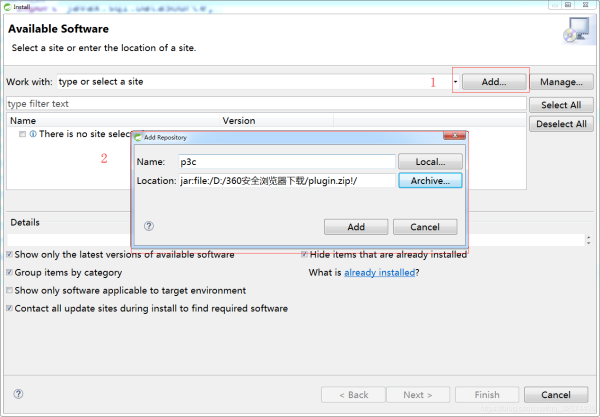
Task: Uncheck 'Group items by category'
Action: [10, 273]
